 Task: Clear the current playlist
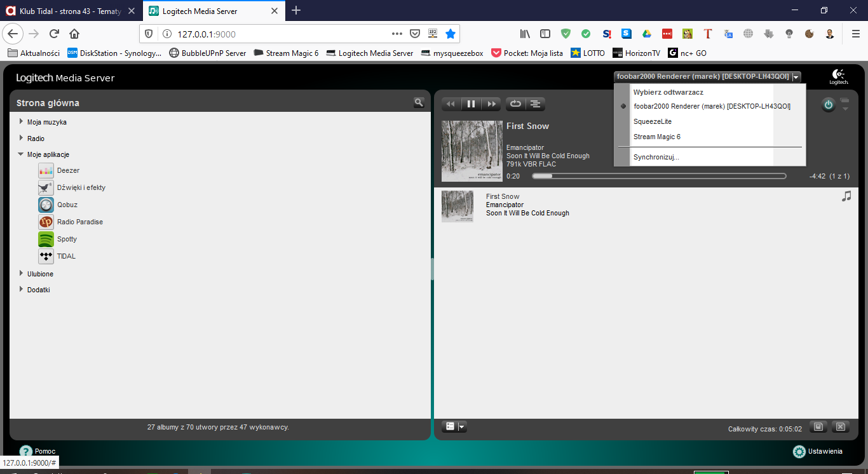tap(840, 427)
